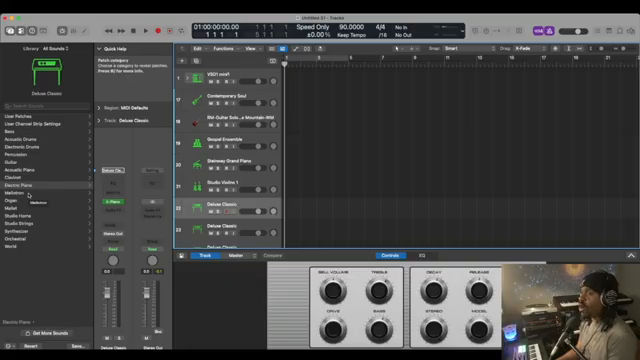Click the Compare button
Screen dimensions: 640x360
point(273,256)
